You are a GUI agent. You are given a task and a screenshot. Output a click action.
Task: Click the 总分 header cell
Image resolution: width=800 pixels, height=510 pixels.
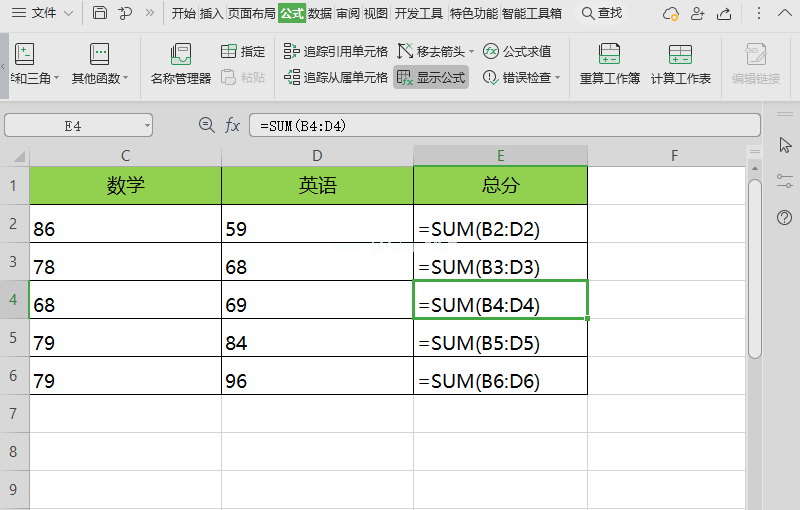point(501,186)
